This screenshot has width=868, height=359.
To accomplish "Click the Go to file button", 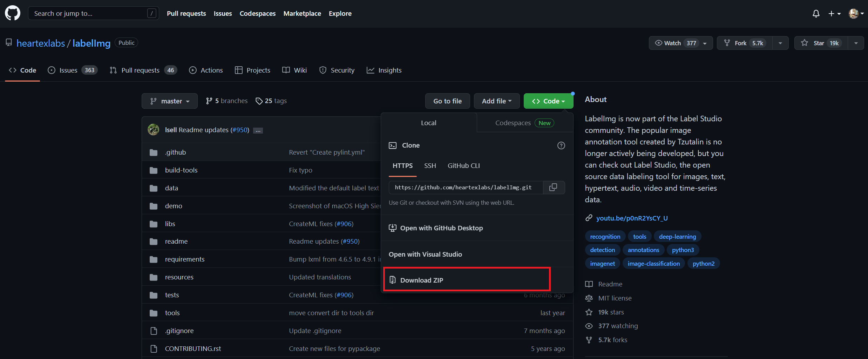I will [447, 101].
